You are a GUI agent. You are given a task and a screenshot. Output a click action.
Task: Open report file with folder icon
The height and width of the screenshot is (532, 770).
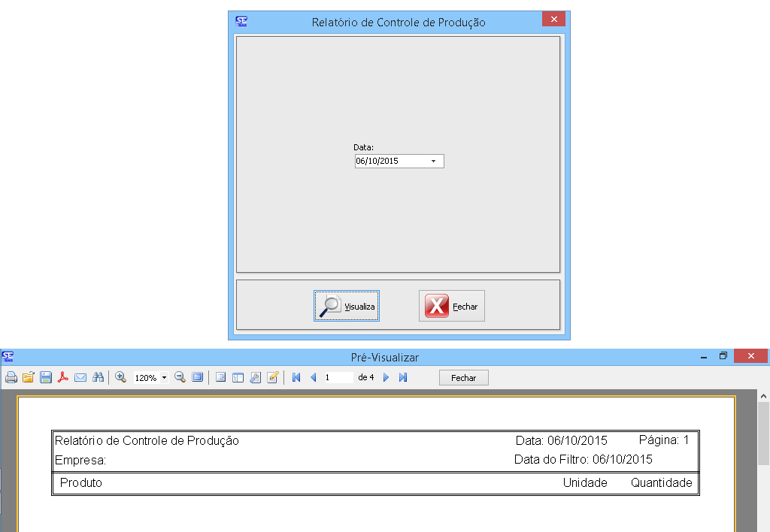click(29, 377)
